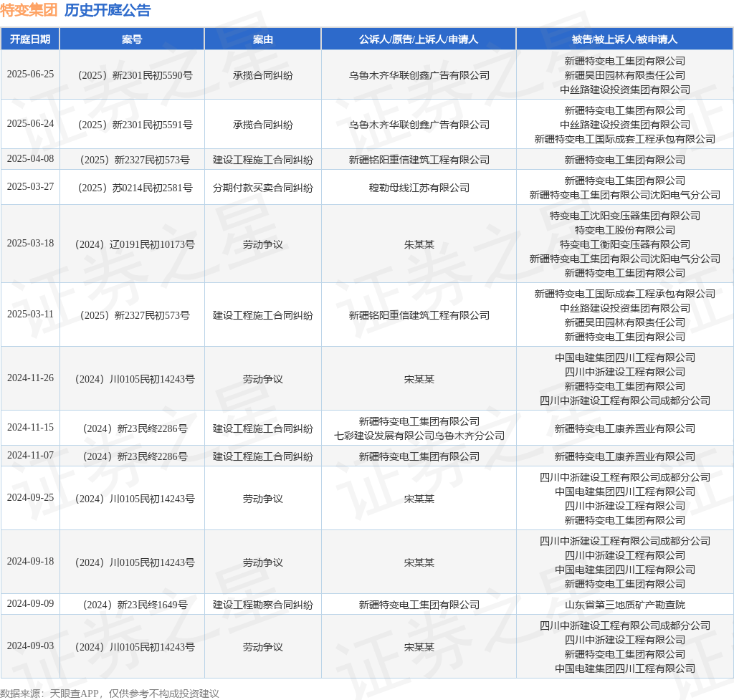Click the date 2024-11-15
This screenshot has width=734, height=700.
[x=30, y=428]
